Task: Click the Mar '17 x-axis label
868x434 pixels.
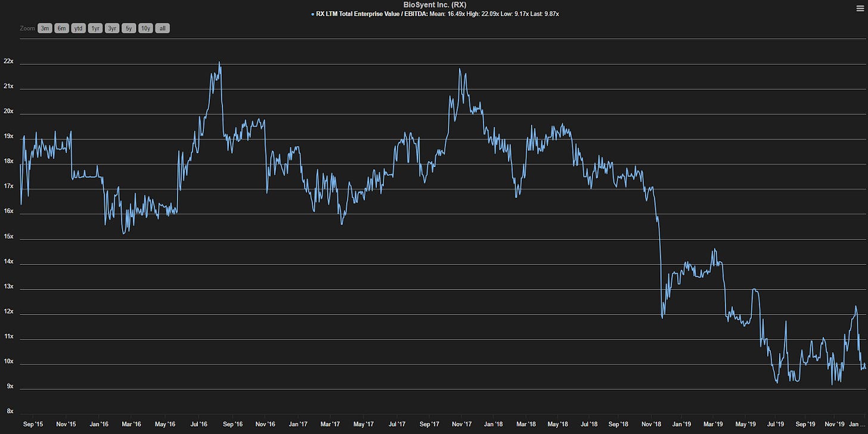Action: 330,425
